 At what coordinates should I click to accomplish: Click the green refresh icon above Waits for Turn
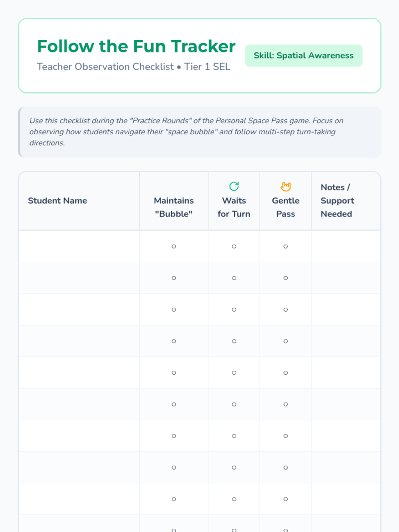234,186
